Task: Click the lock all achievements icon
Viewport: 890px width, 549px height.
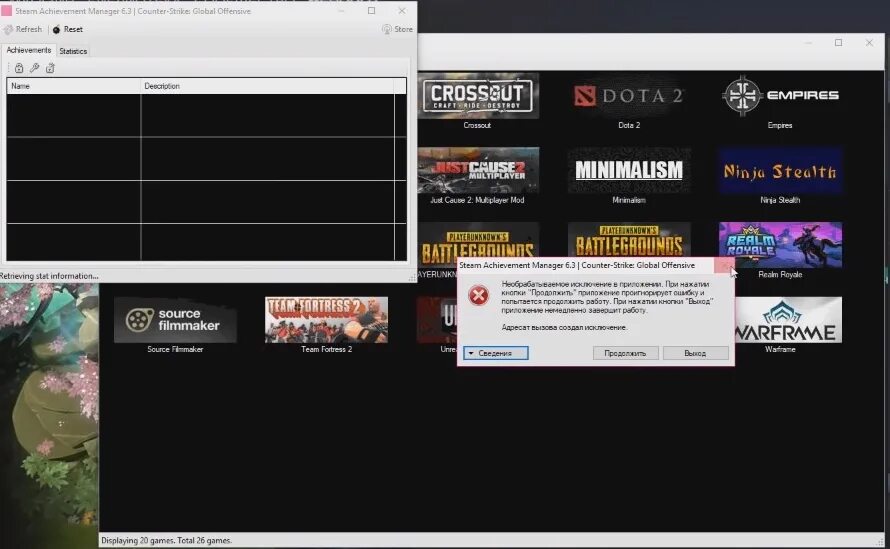Action: (x=19, y=68)
